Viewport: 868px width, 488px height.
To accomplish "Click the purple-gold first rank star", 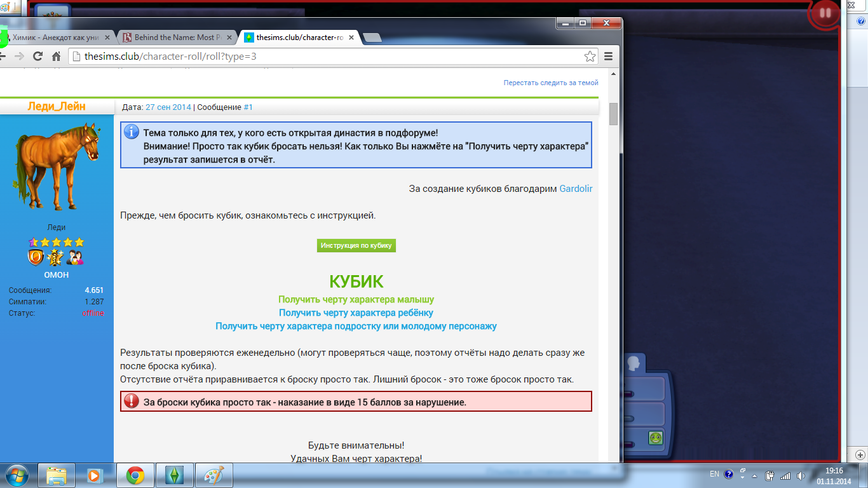I will [33, 242].
